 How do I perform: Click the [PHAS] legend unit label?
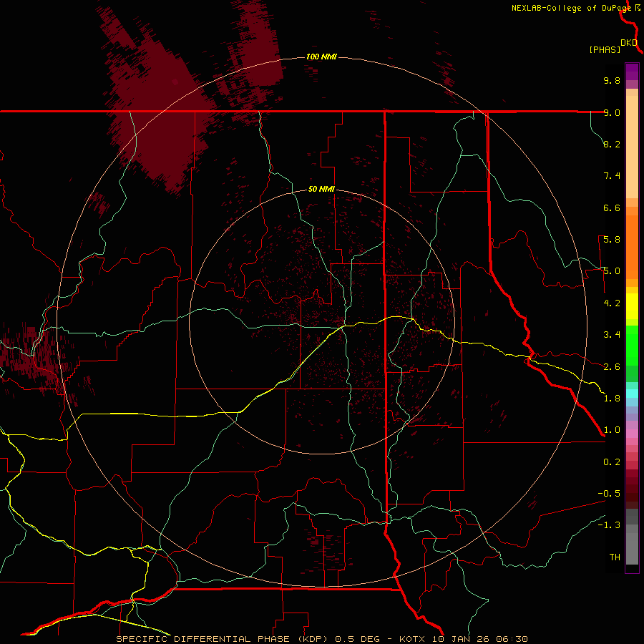click(x=605, y=49)
